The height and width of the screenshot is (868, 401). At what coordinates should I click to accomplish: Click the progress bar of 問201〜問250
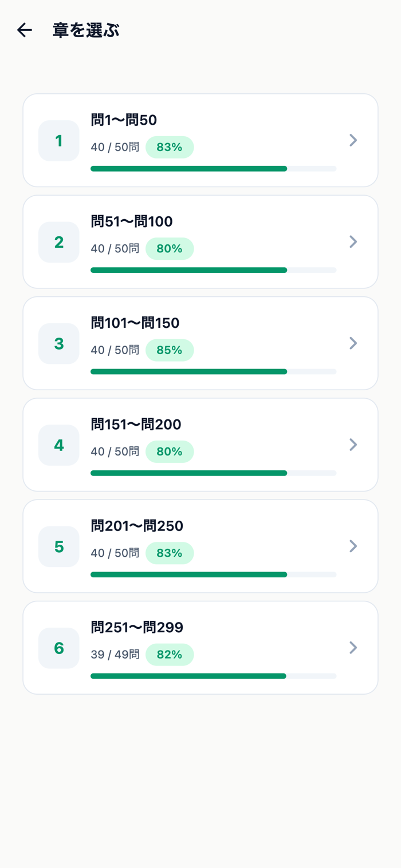213,574
